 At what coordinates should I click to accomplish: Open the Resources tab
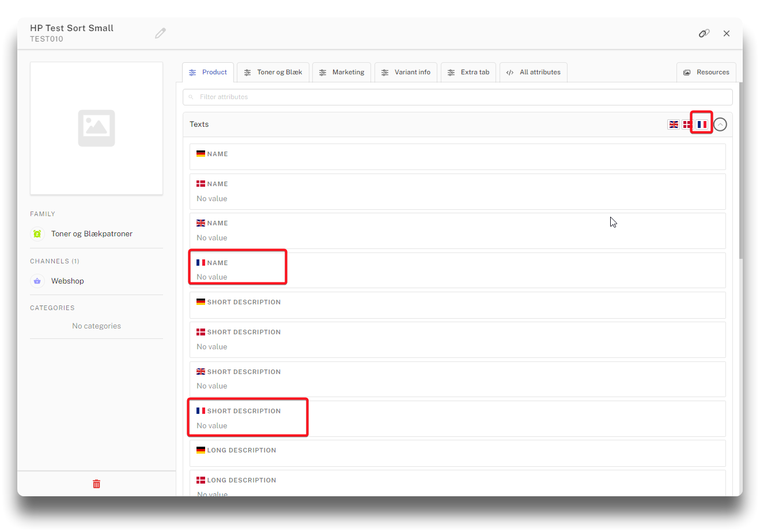click(x=706, y=72)
